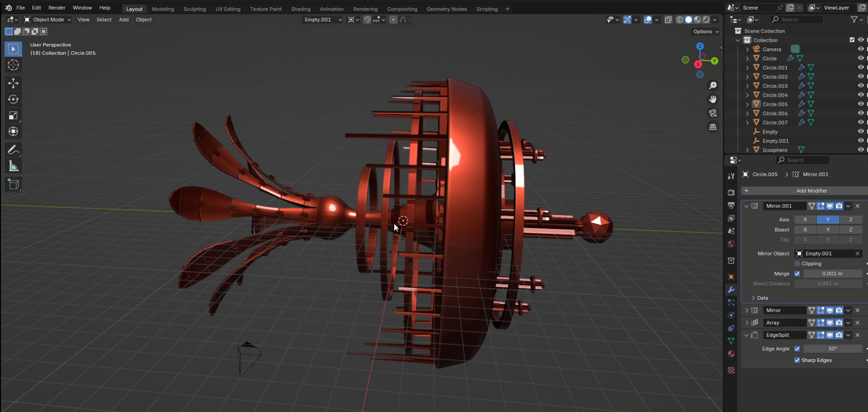Open the World properties tab

pos(731,244)
